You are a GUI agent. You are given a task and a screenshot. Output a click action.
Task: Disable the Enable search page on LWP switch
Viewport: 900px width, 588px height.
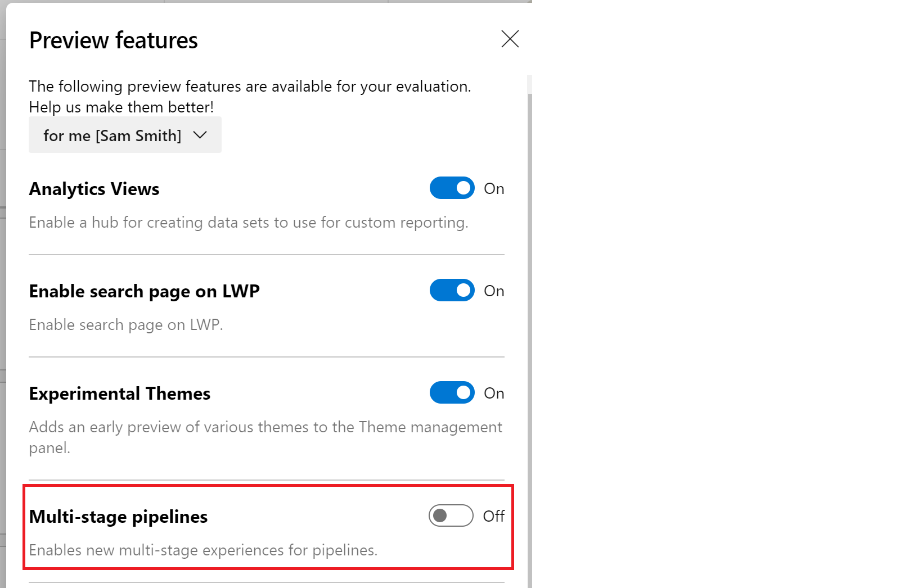coord(452,291)
